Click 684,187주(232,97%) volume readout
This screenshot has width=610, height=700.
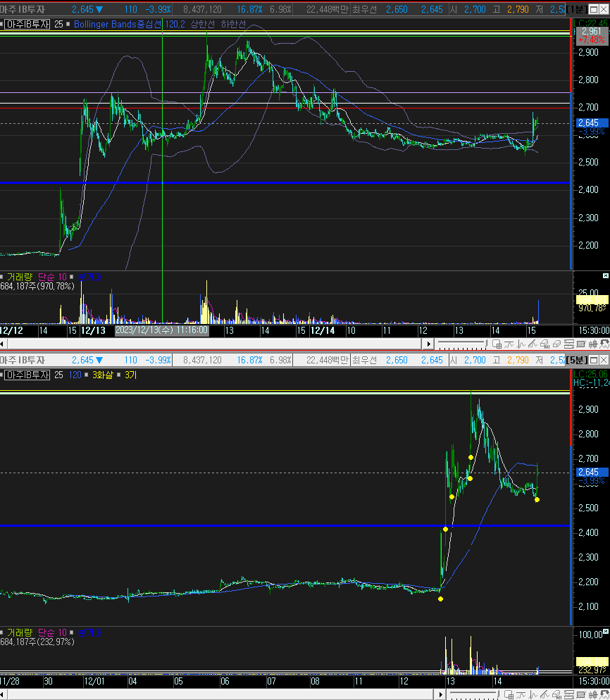37,642
